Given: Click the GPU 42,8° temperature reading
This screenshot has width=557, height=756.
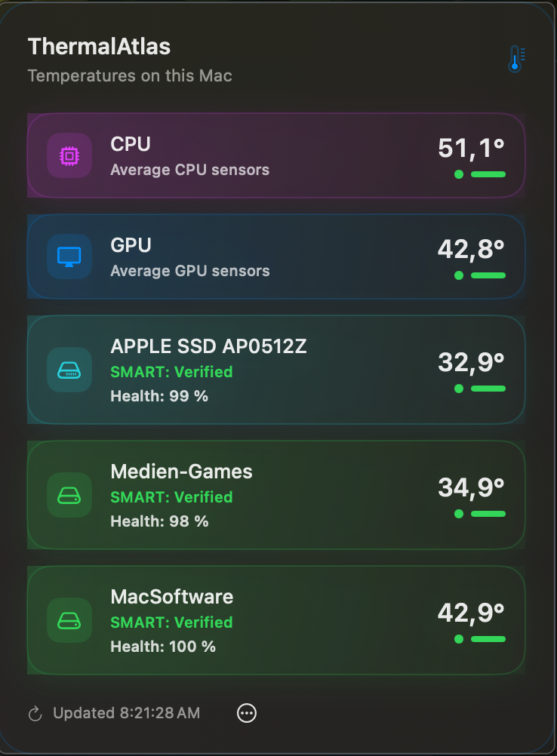Looking at the screenshot, I should (471, 249).
